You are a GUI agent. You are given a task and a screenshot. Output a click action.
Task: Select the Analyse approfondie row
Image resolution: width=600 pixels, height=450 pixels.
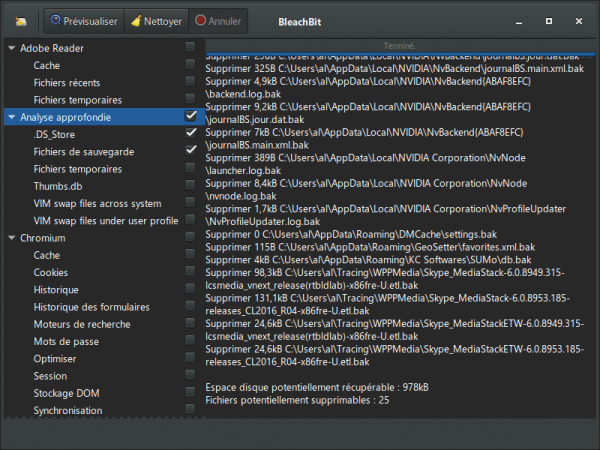point(104,117)
